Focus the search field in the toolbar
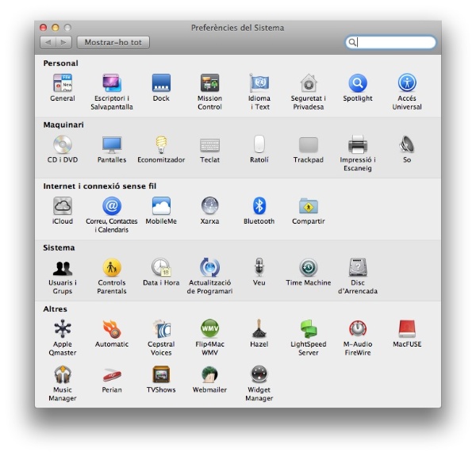Screen dimensions: 476x456 point(390,42)
